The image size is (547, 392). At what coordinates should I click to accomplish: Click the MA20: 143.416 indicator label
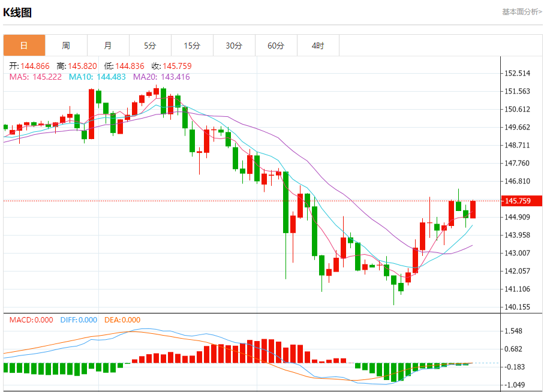click(x=161, y=77)
